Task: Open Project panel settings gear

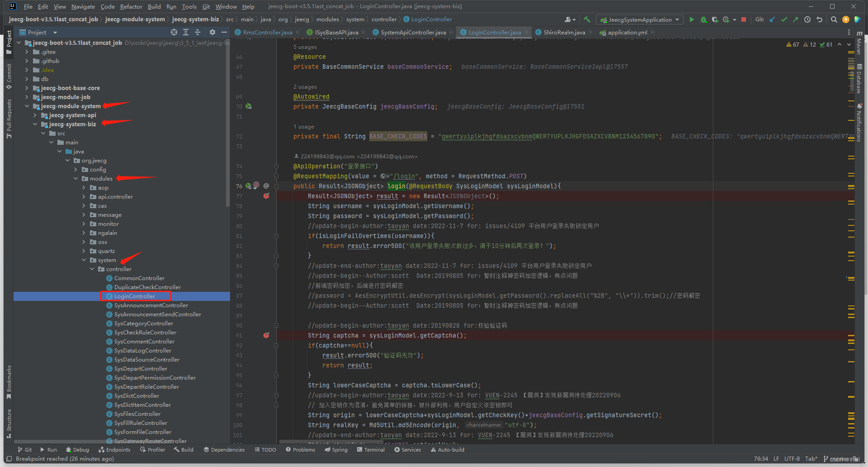Action: click(212, 32)
